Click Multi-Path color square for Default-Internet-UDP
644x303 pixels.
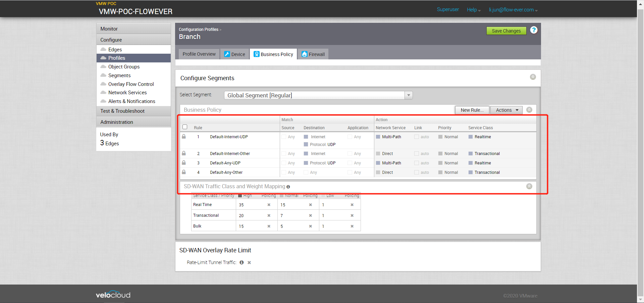pyautogui.click(x=378, y=137)
